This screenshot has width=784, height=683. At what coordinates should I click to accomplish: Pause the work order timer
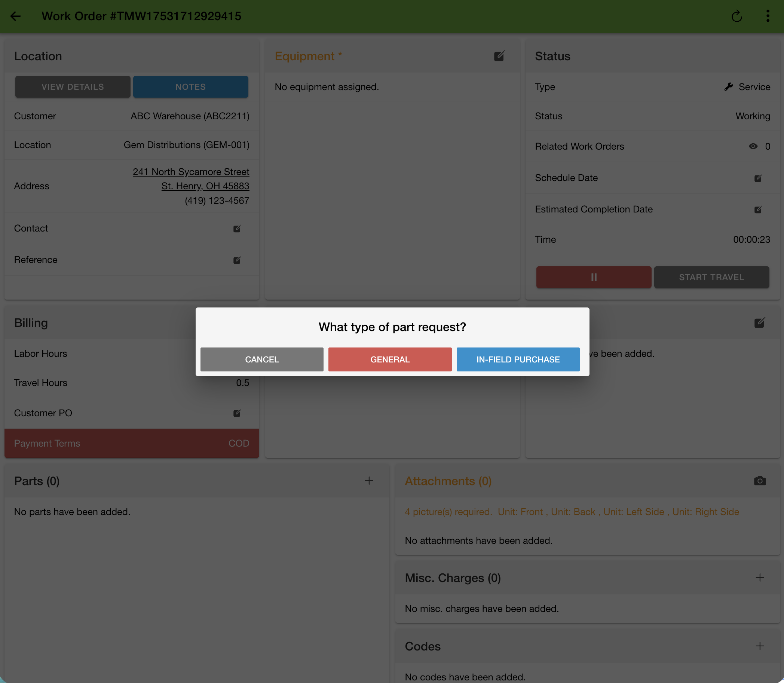(x=594, y=277)
